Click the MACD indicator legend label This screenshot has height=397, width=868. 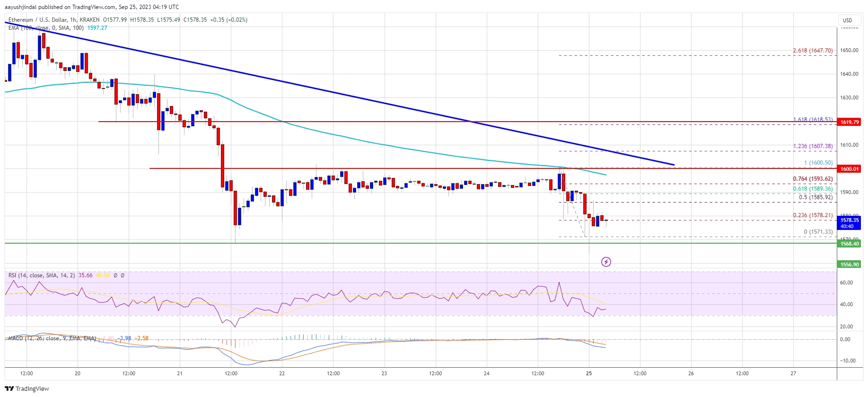pyautogui.click(x=52, y=338)
